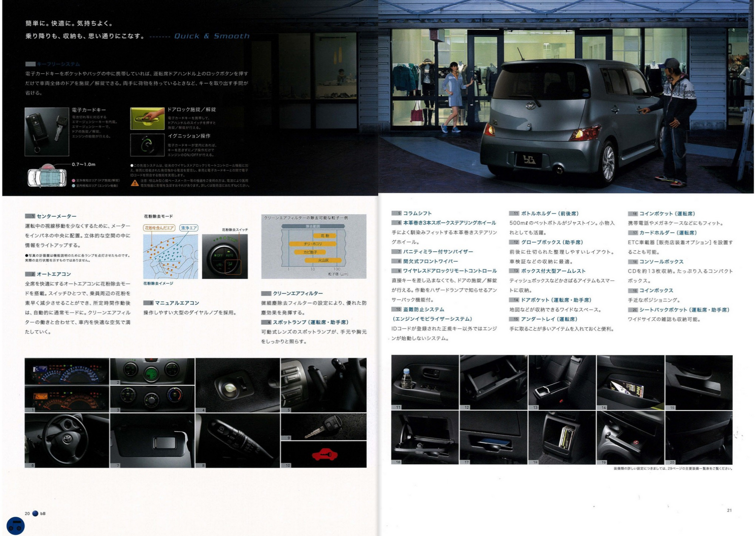Open the electronic card key photo
Image resolution: width=756 pixels, height=536 pixels.
[47, 132]
